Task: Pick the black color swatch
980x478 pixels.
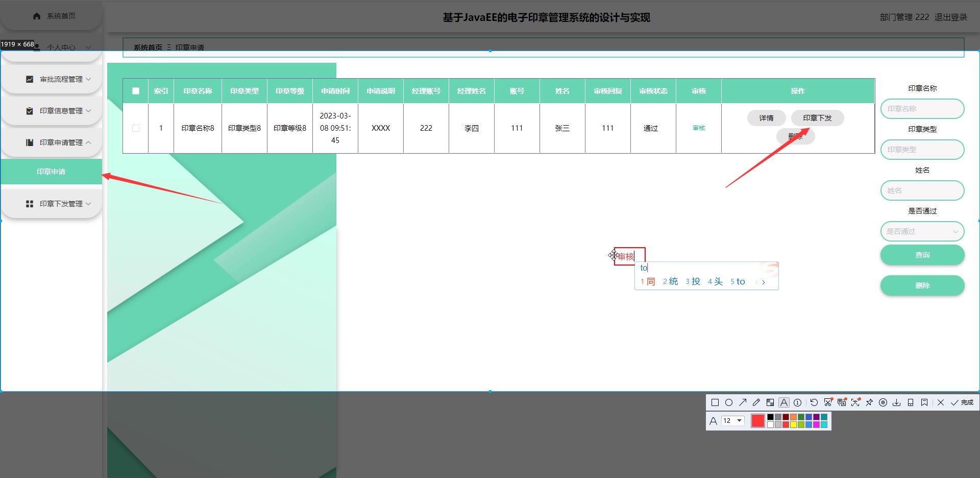Action: pos(771,417)
